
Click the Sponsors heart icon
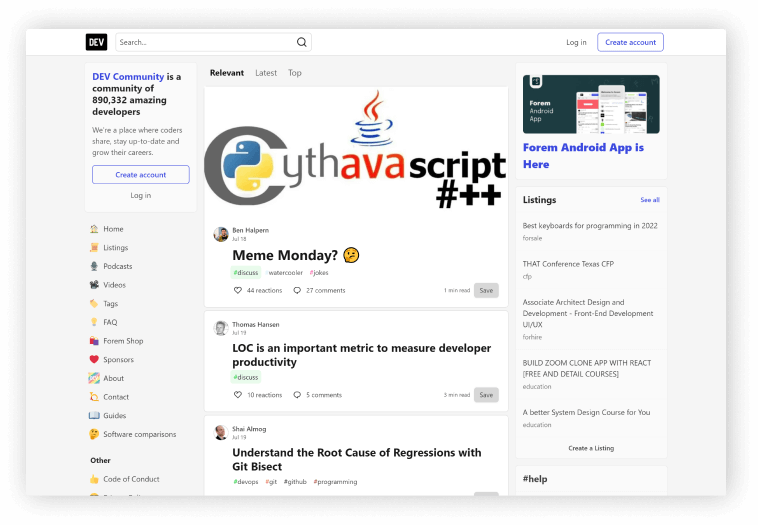click(94, 359)
